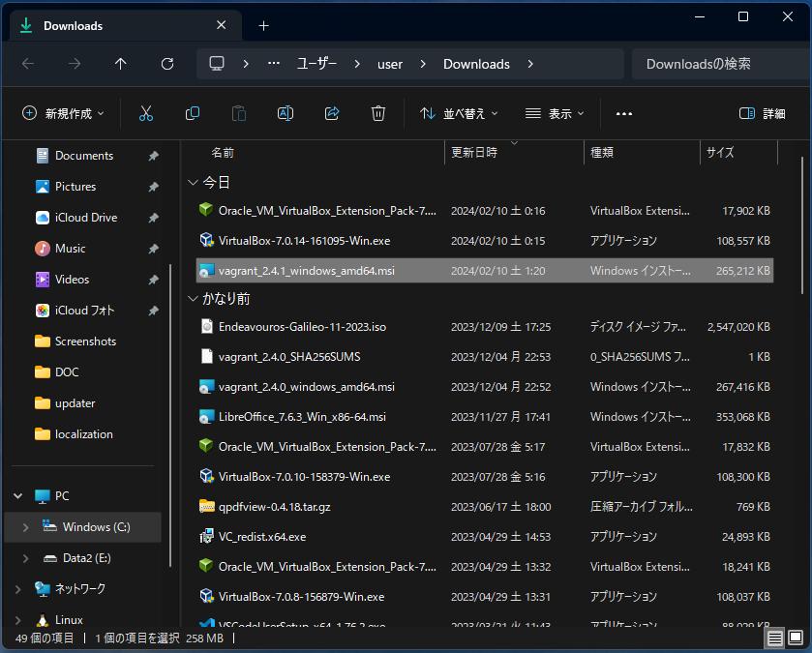
Task: Sort by 更新日時 column header
Action: [x=514, y=153]
